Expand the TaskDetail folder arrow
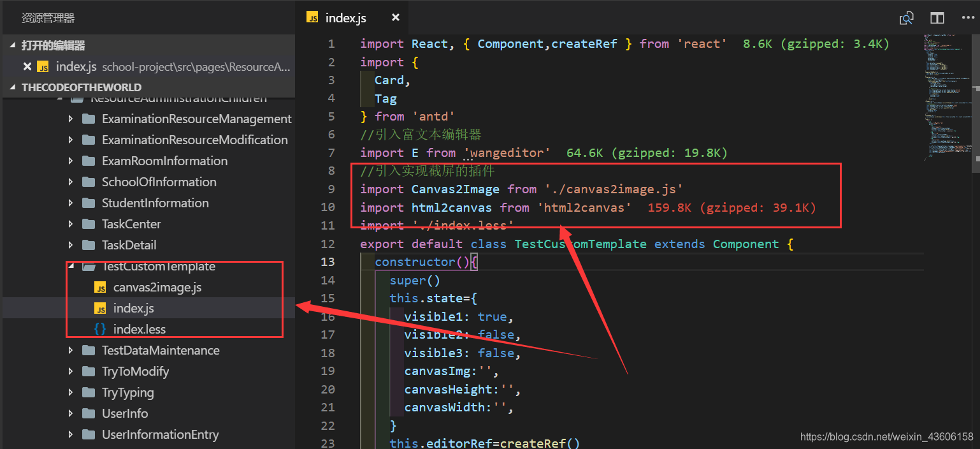The image size is (980, 449). (71, 245)
